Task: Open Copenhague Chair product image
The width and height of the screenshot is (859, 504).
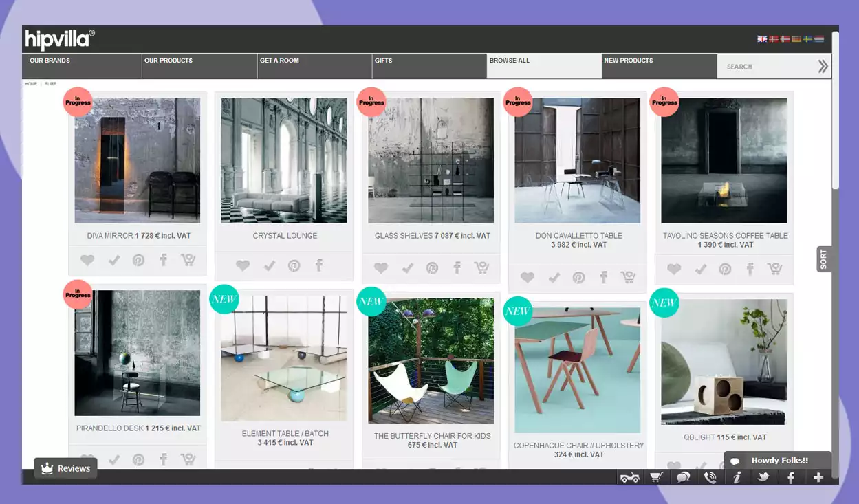Action: click(578, 370)
